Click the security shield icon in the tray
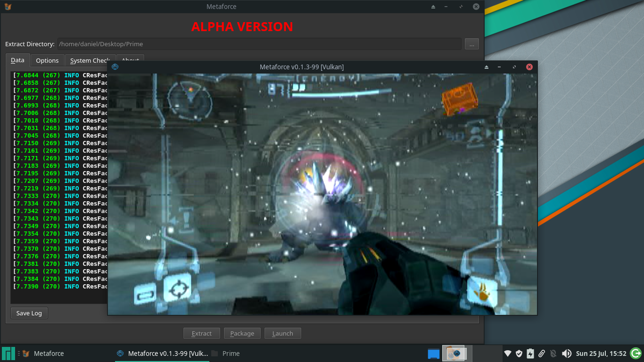This screenshot has width=644, height=362. pos(519,354)
